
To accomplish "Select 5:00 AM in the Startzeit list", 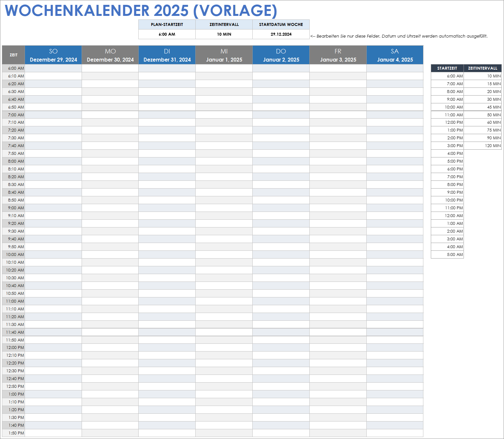I will coord(447,255).
